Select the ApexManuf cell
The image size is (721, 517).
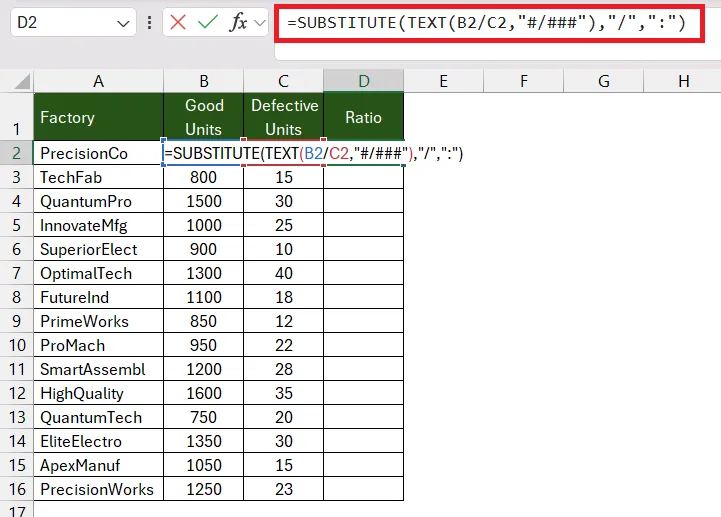pyautogui.click(x=98, y=465)
